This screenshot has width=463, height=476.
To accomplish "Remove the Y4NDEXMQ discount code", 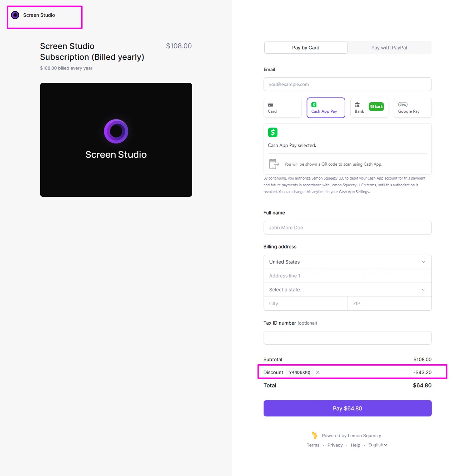I will [318, 372].
